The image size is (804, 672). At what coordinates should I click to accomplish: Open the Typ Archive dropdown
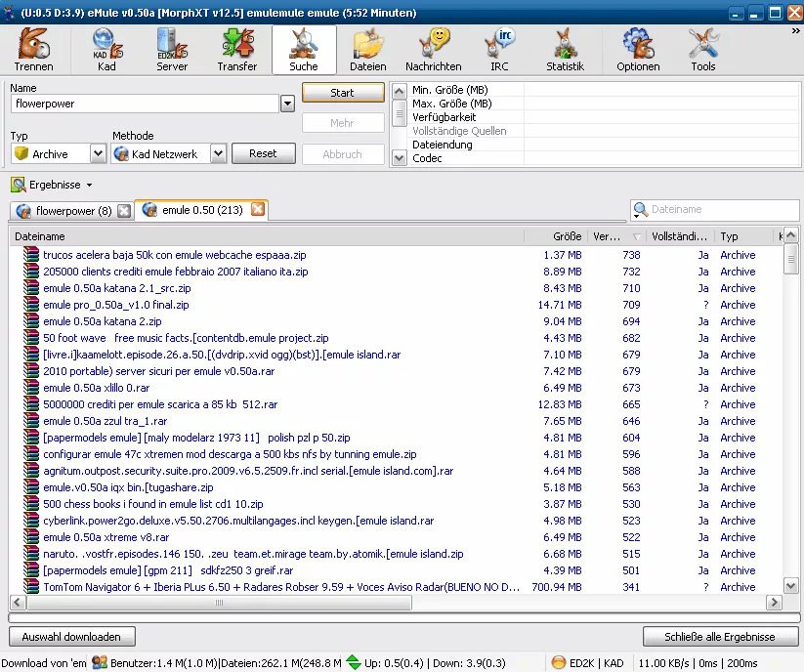[x=98, y=153]
